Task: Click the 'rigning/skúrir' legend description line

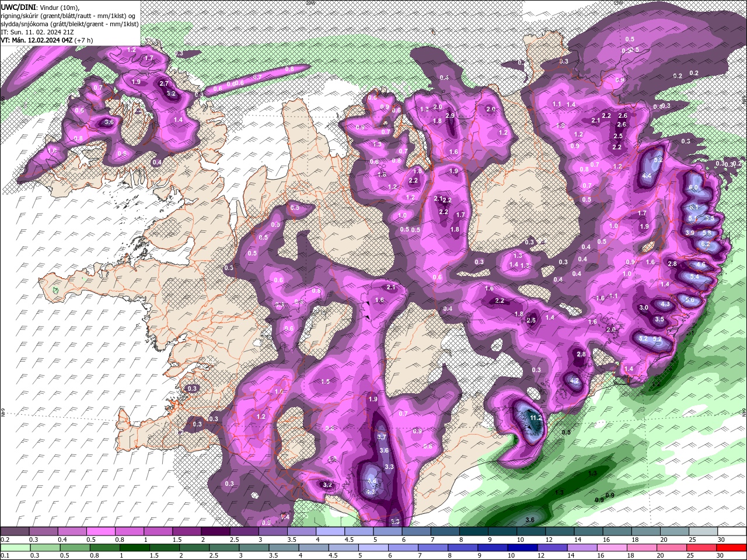Action: click(69, 16)
